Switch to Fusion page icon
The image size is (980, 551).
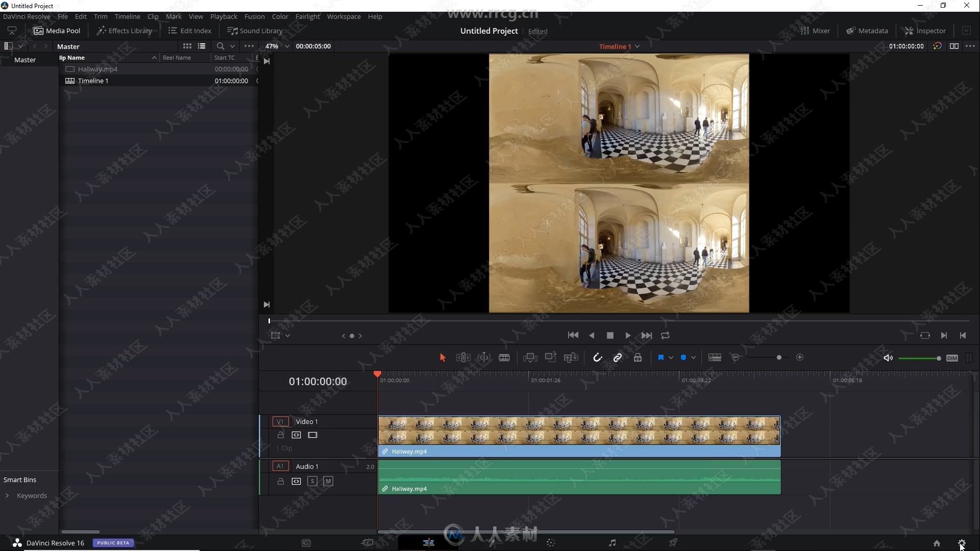click(490, 543)
